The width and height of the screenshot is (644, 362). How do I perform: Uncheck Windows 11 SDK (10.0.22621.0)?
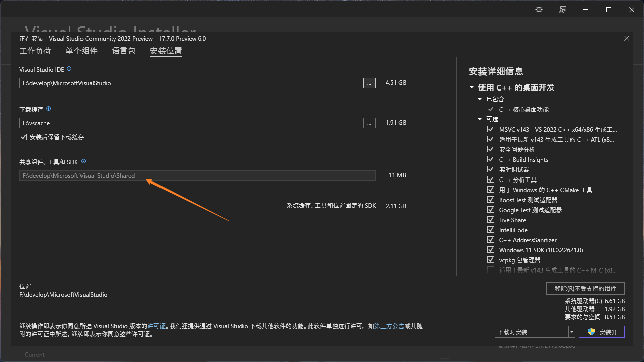(491, 250)
